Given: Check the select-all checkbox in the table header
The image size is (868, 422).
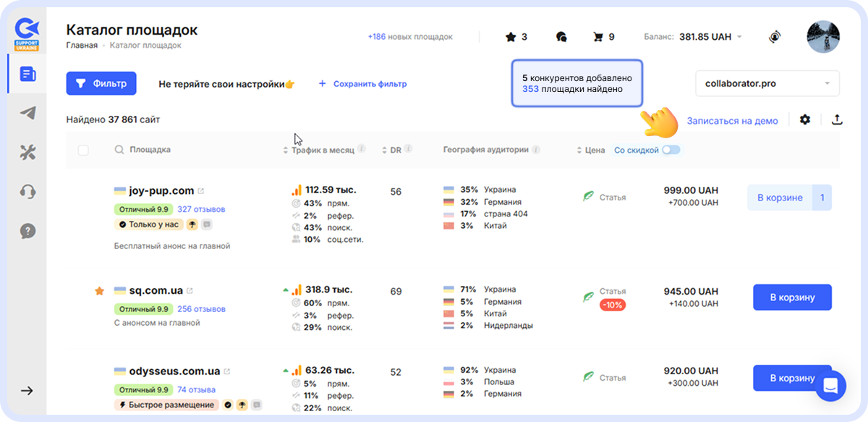Looking at the screenshot, I should pos(83,150).
